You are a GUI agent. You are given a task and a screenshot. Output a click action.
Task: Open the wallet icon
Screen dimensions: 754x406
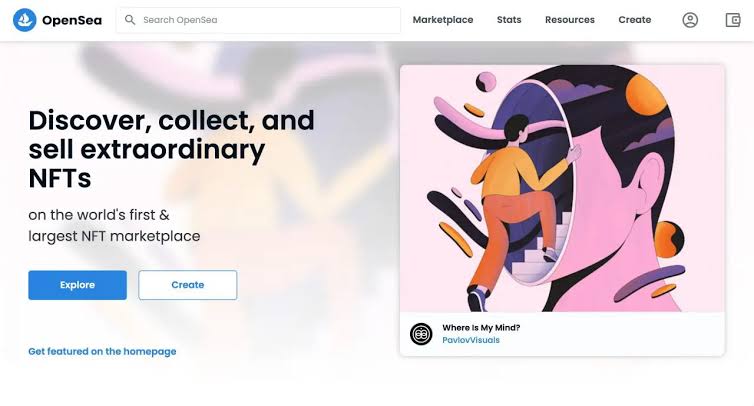click(x=733, y=20)
